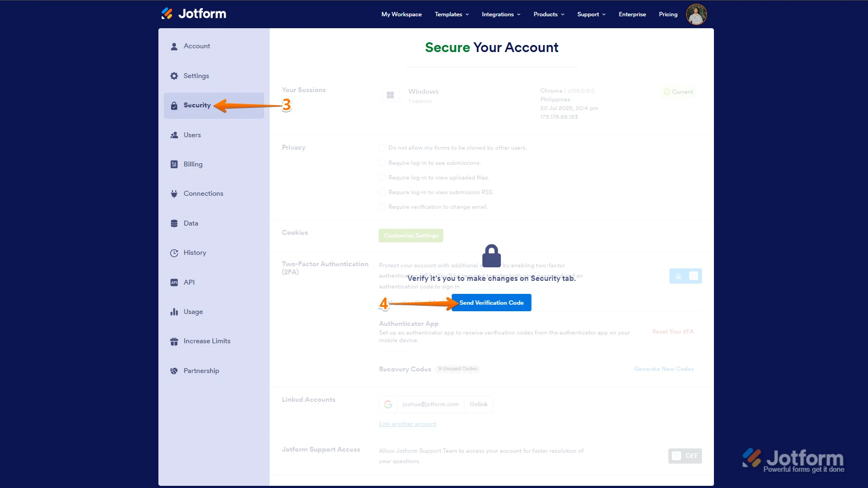This screenshot has height=488, width=868.
Task: Click the History clock icon
Action: 174,253
